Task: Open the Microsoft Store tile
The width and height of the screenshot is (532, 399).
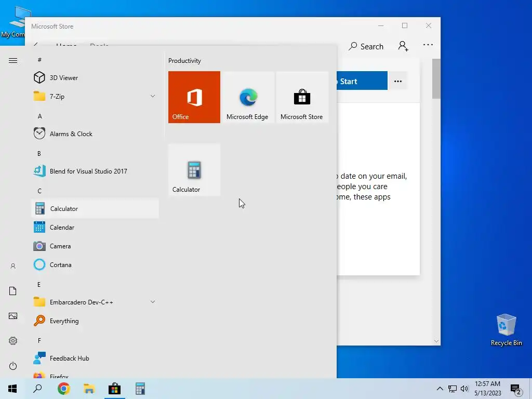Action: 302,97
